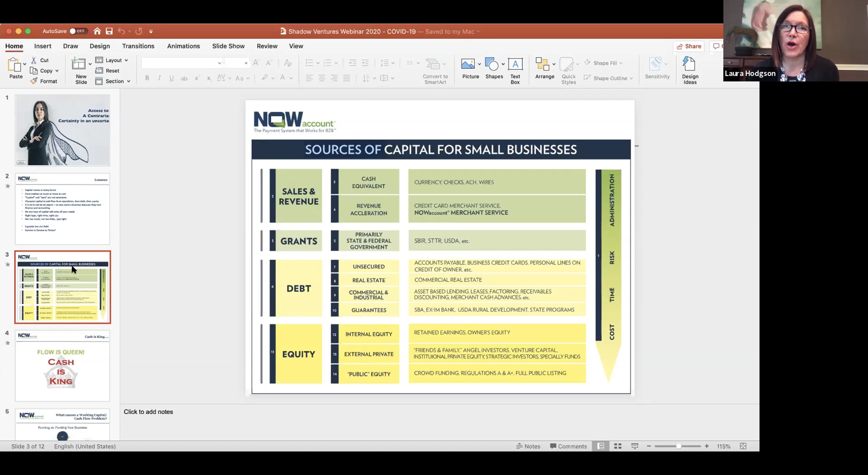
Task: Increase the font size
Action: 256,63
